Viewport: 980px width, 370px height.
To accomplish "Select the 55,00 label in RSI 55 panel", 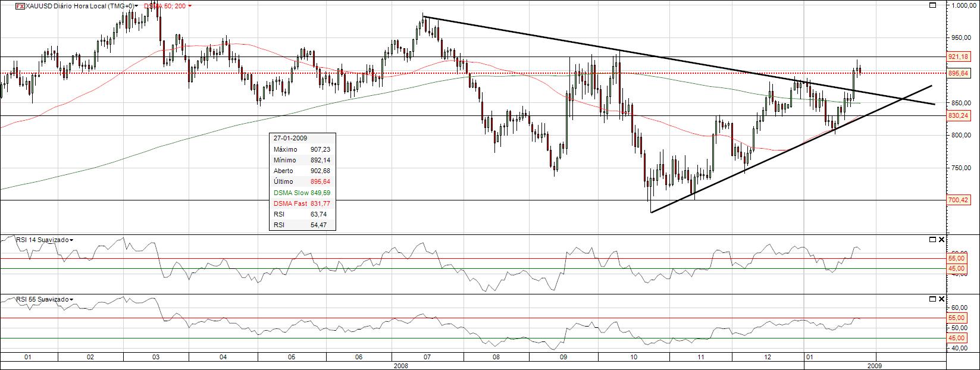I will coord(956,318).
